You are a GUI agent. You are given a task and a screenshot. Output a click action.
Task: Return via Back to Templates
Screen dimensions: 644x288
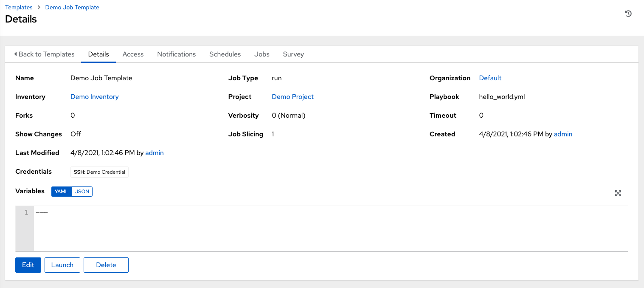click(46, 54)
